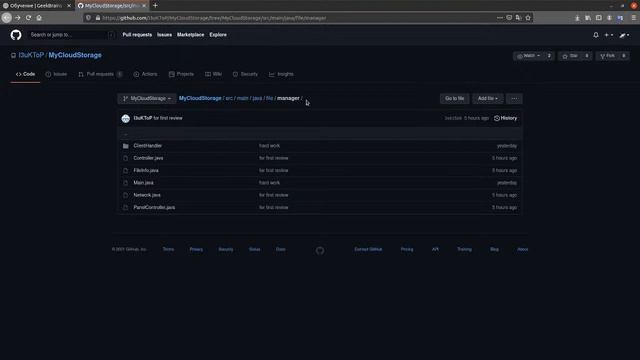Open the latest commit message link
Screen dimensions: 640x360
(168, 118)
